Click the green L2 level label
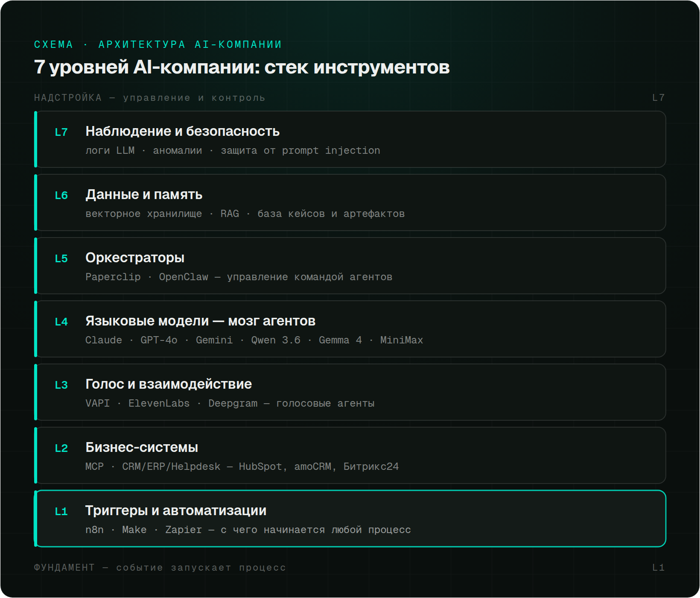This screenshot has width=700, height=598. (x=61, y=448)
